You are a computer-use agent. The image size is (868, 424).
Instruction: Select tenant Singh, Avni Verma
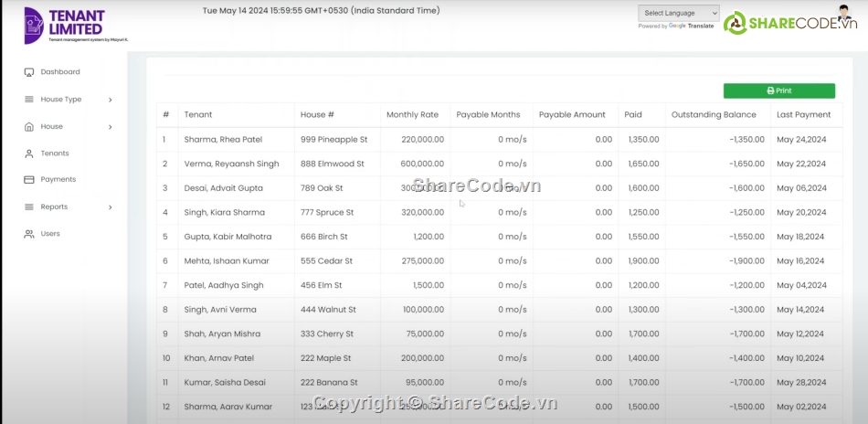[x=220, y=310]
